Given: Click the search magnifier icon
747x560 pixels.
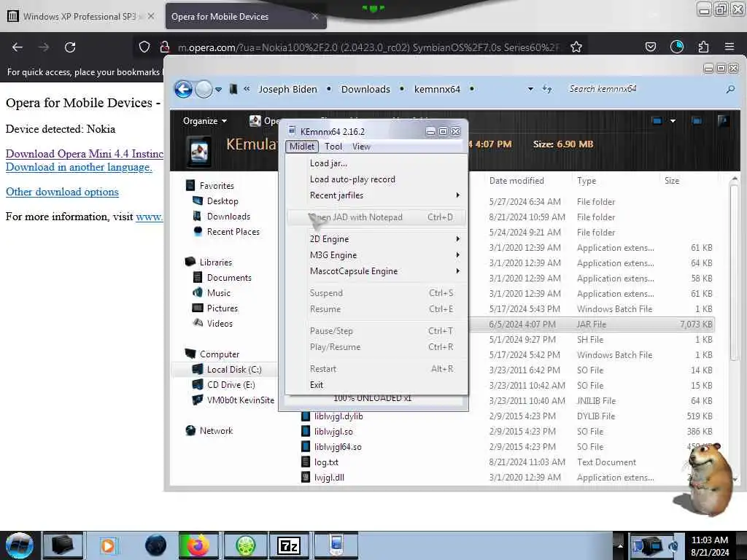Looking at the screenshot, I should pyautogui.click(x=730, y=89).
